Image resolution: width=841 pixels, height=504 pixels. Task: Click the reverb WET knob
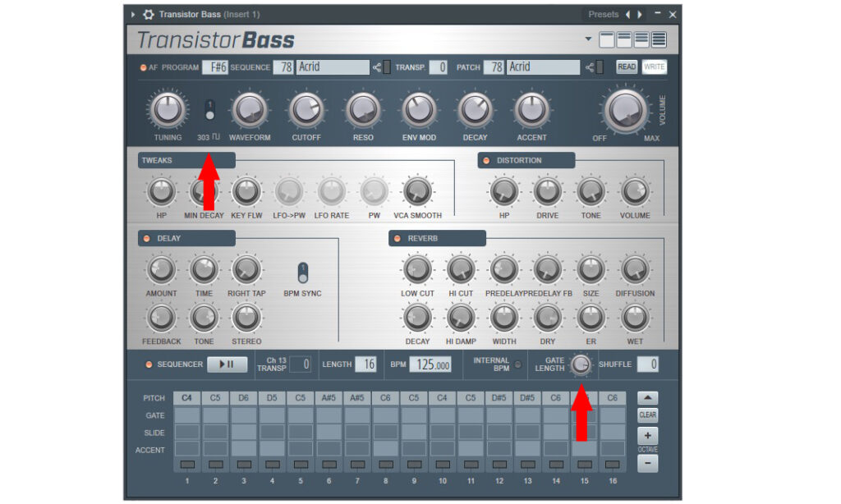[635, 318]
